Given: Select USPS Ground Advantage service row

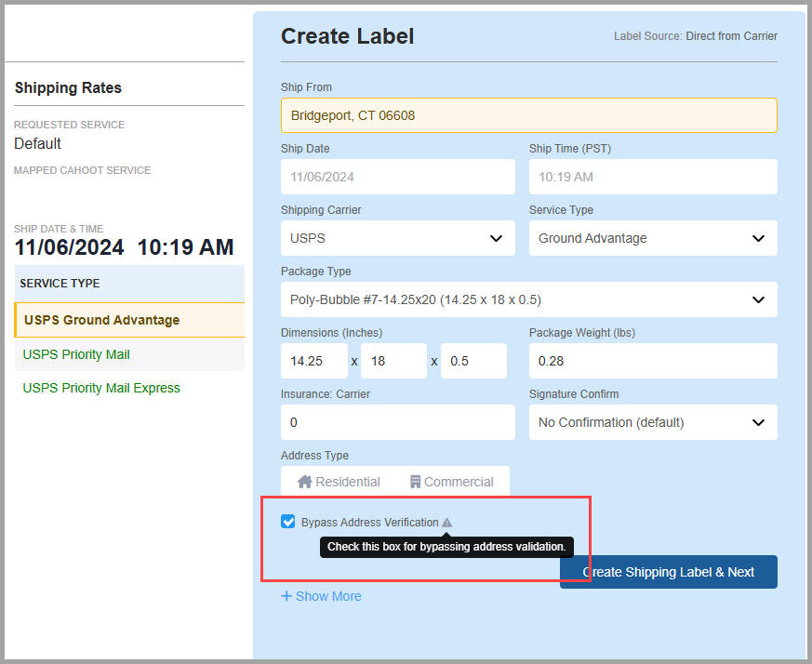Looking at the screenshot, I should pyautogui.click(x=129, y=320).
